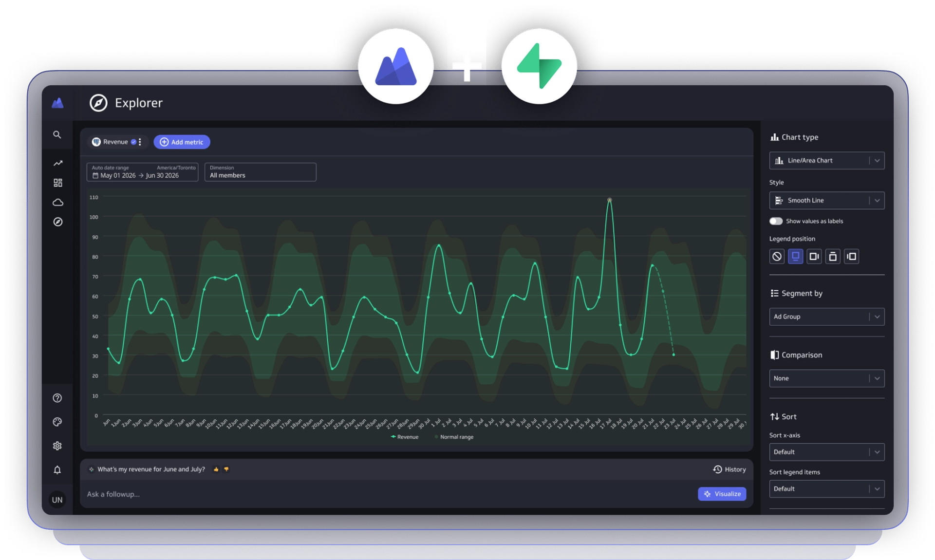935x560 pixels.
Task: Click the Revenue metric data source icon
Action: click(x=96, y=142)
